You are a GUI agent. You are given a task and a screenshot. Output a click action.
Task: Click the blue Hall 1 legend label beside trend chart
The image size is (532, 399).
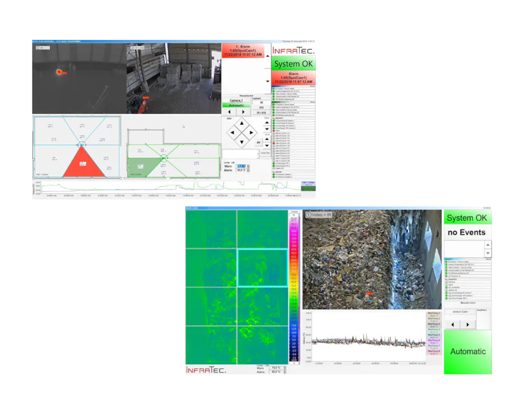(x=308, y=183)
